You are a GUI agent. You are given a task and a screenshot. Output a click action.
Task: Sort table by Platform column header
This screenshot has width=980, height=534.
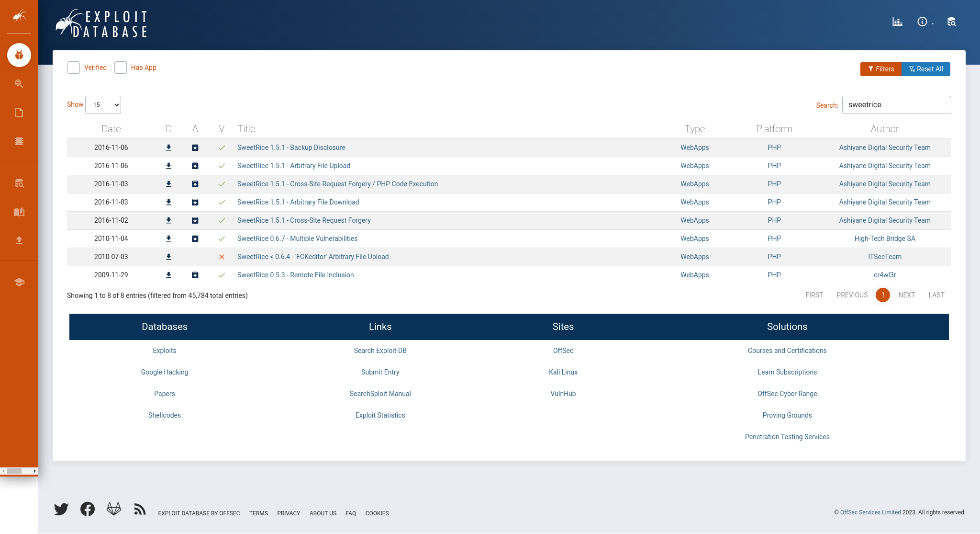[x=774, y=129]
